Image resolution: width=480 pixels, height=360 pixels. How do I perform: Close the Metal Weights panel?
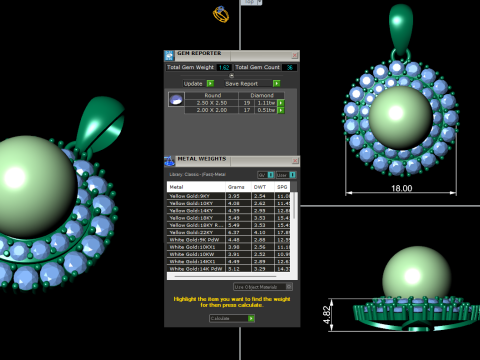[x=295, y=161]
